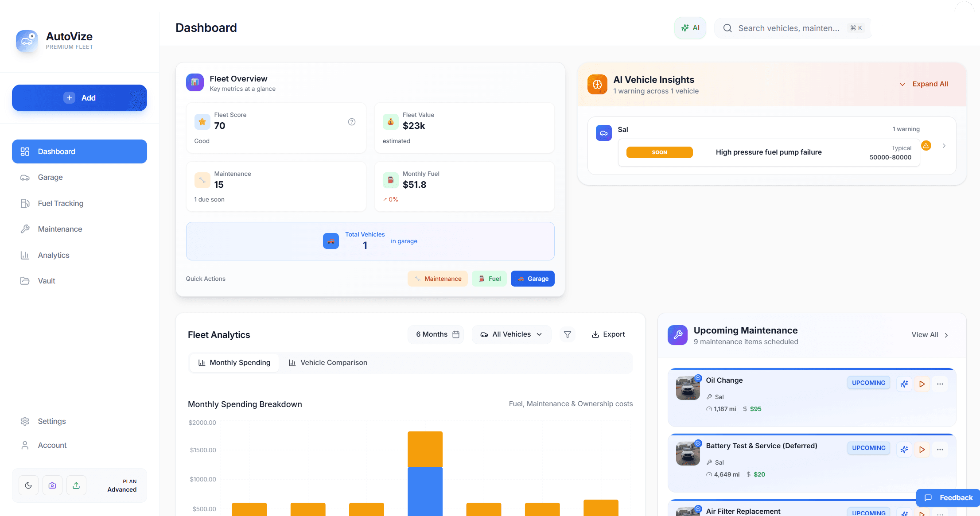Open the 6 Months date range picker
The image size is (980, 516).
(436, 334)
